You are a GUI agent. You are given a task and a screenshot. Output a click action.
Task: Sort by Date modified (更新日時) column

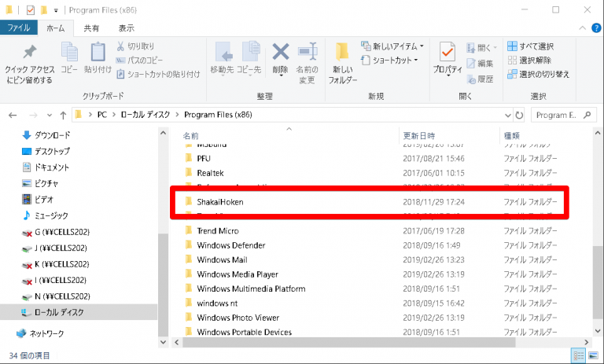tap(418, 135)
